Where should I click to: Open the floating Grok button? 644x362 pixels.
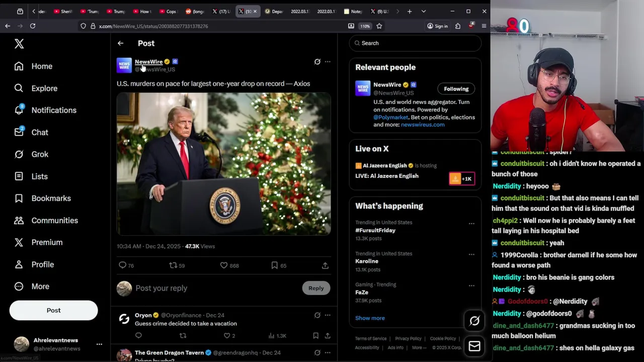pyautogui.click(x=474, y=321)
